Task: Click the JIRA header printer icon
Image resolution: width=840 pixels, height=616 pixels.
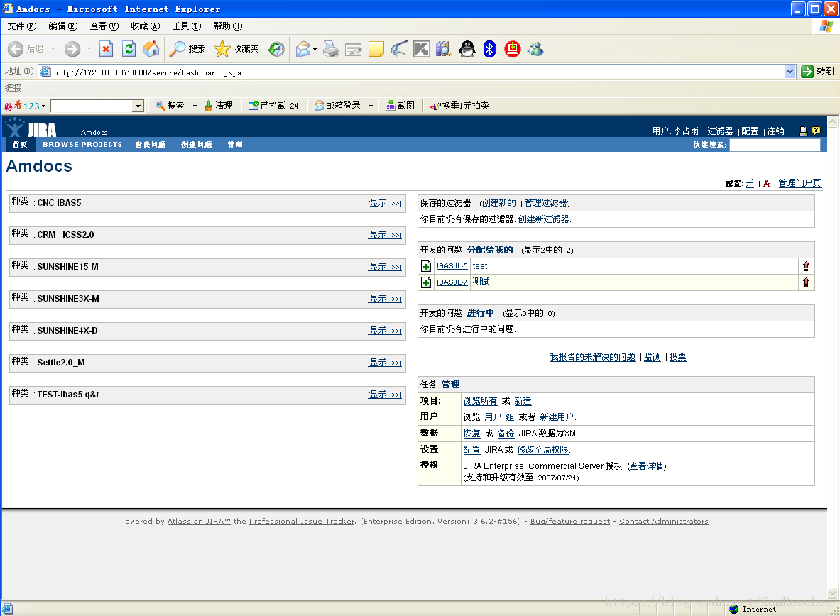Action: (x=803, y=131)
